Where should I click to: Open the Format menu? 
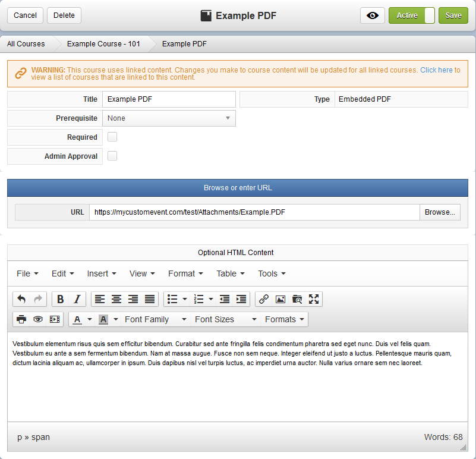[x=185, y=273]
